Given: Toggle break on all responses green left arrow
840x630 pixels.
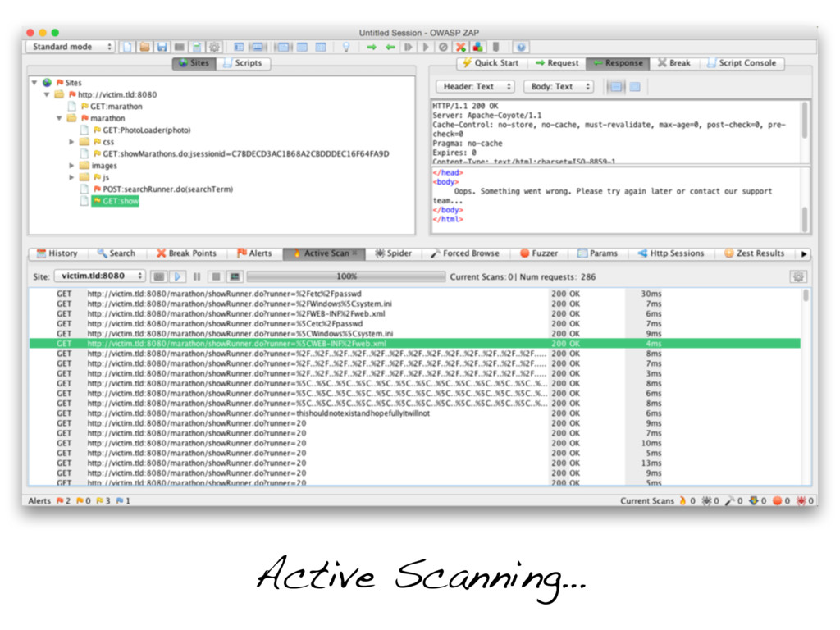Looking at the screenshot, I should pyautogui.click(x=390, y=47).
